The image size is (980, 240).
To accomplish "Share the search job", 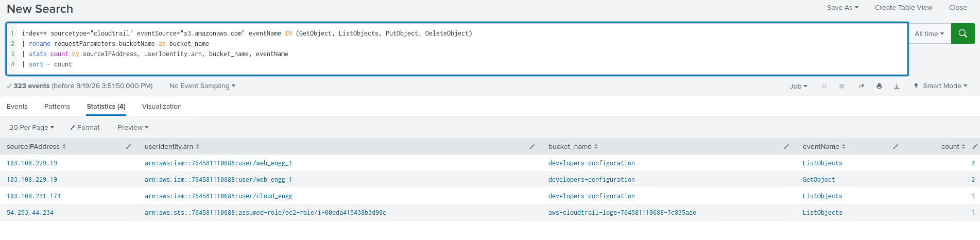I will [x=861, y=86].
